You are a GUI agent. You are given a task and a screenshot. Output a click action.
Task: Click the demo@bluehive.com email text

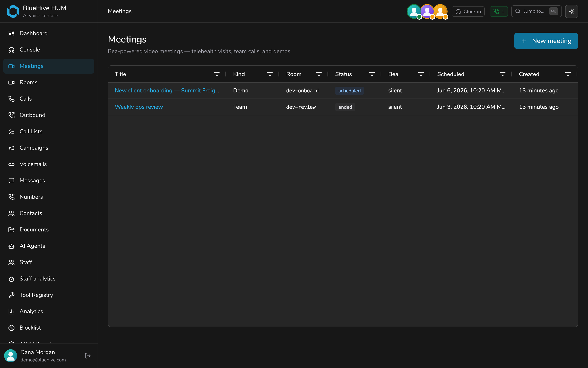pyautogui.click(x=43, y=360)
